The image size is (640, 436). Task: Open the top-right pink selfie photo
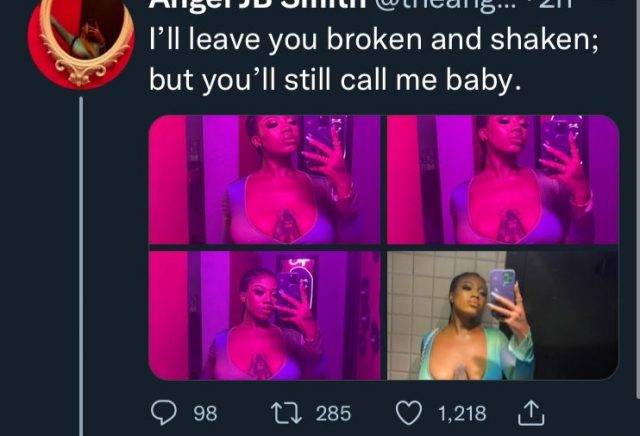pyautogui.click(x=503, y=180)
